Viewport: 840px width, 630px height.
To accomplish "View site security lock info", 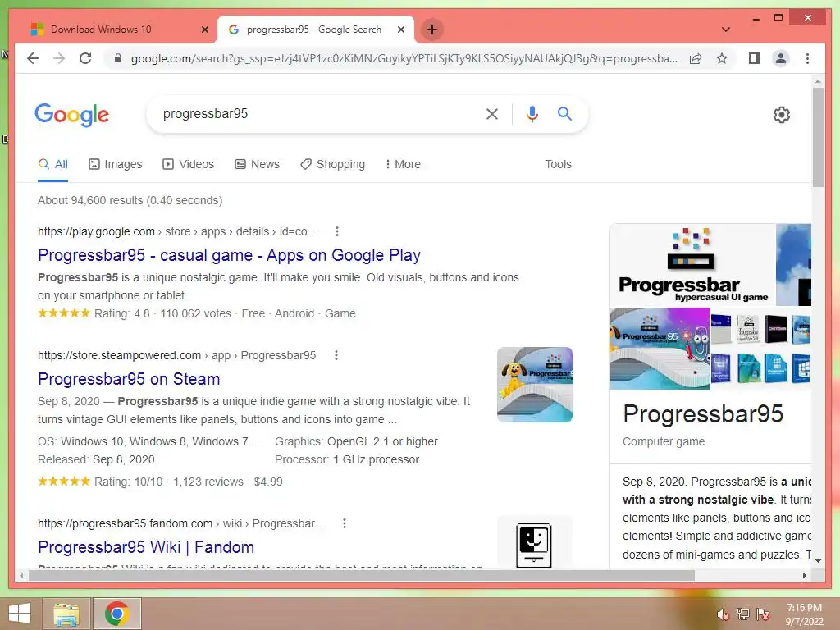I will 118,58.
